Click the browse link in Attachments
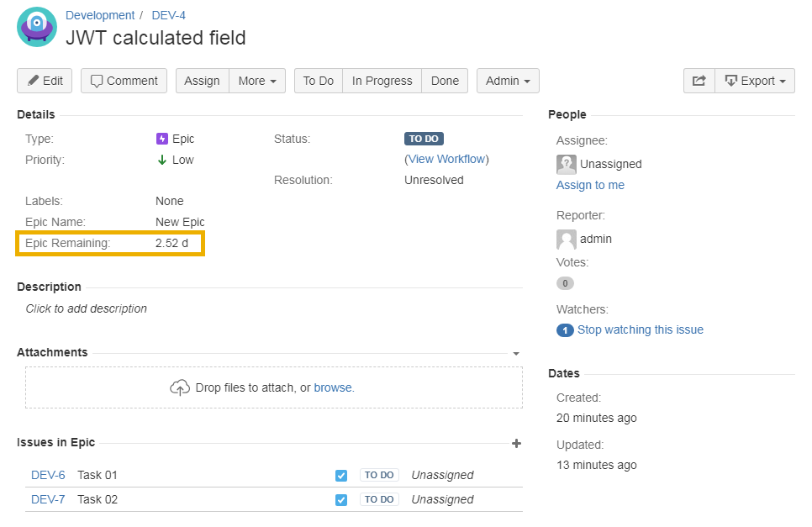This screenshot has height=527, width=812. coord(333,387)
